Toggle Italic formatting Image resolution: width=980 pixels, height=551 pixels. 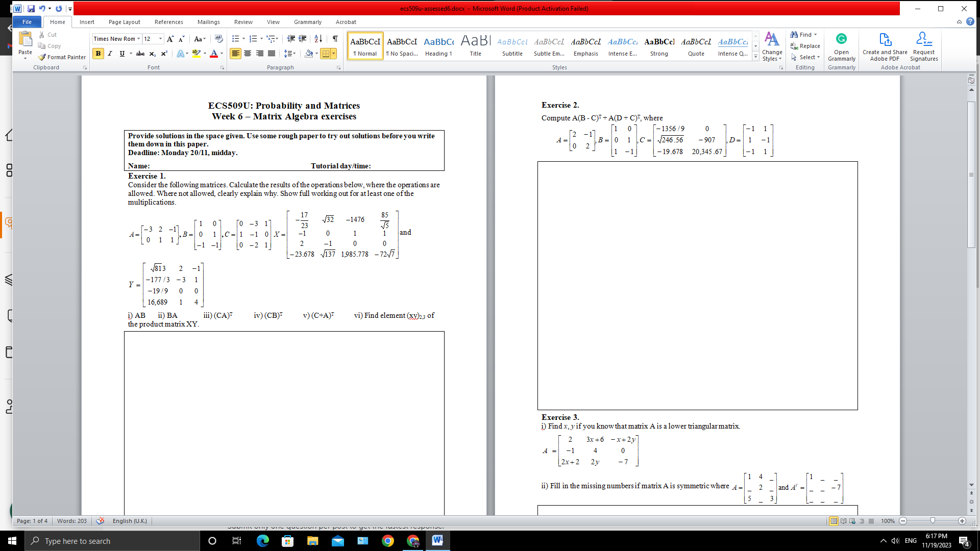click(110, 54)
